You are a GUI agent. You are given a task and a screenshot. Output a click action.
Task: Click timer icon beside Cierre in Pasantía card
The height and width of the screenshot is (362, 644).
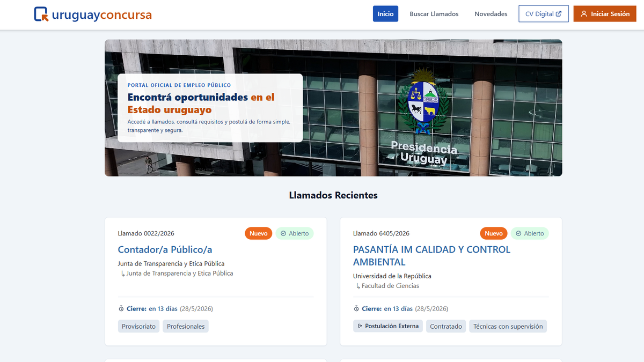point(356,309)
